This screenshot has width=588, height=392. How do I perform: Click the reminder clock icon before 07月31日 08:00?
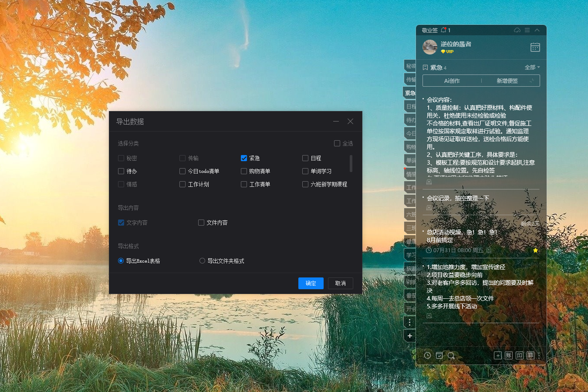[429, 250]
